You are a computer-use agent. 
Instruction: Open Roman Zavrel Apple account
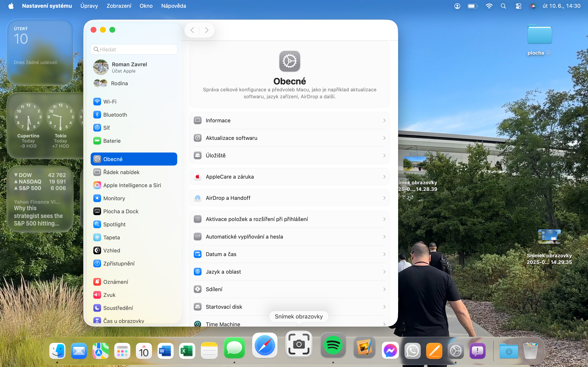[129, 67]
